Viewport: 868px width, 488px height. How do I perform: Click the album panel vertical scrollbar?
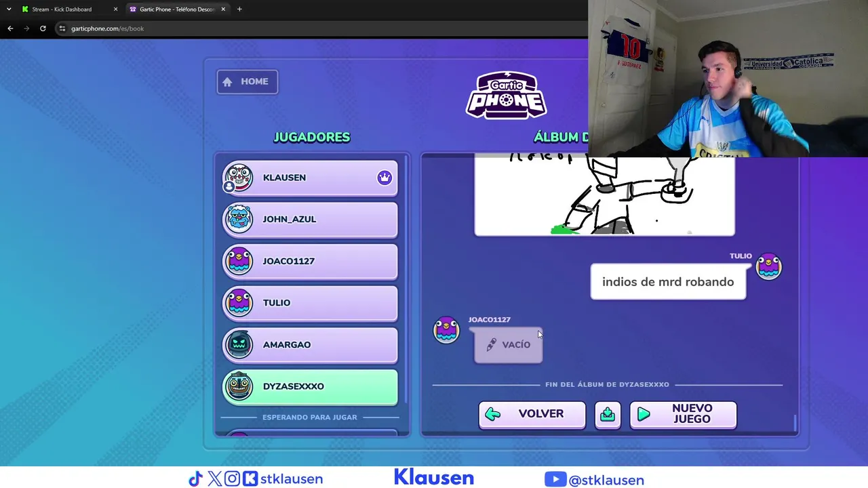[x=795, y=422]
